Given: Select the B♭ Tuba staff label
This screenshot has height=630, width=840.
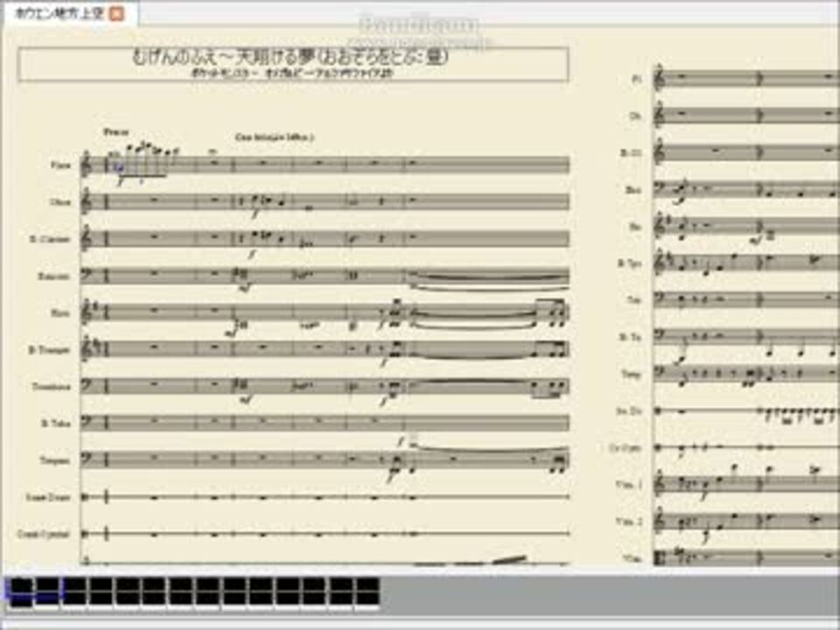Looking at the screenshot, I should 56,423.
